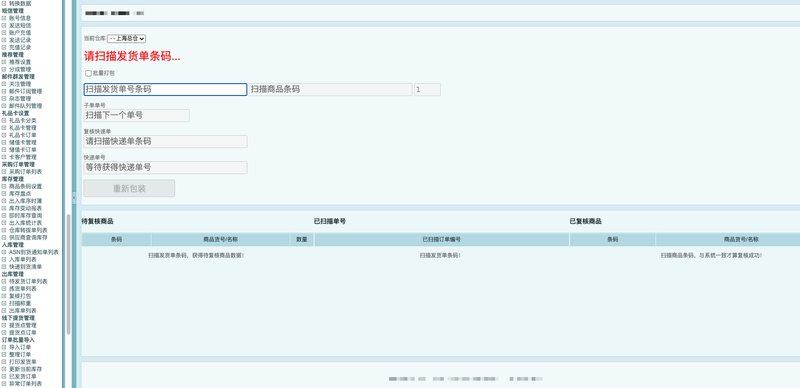The image size is (800, 388).
Task: Click the 扫描商品条码 input field
Action: (331, 89)
